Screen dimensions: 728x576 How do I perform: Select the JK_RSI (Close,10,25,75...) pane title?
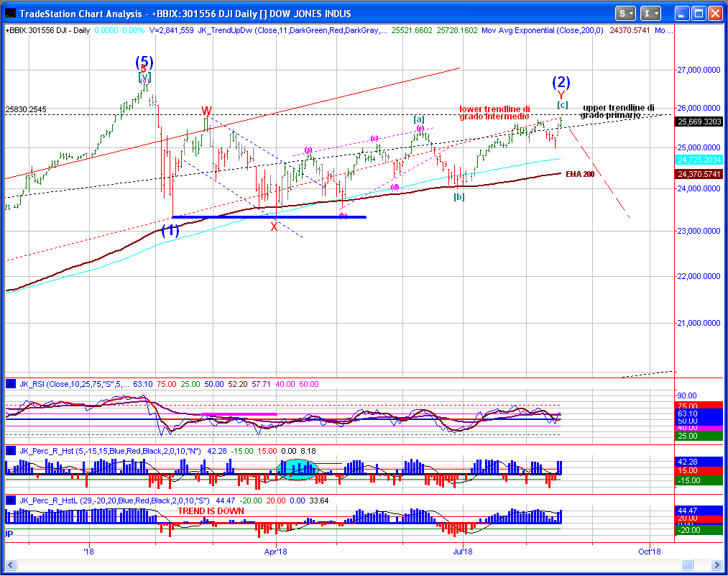(x=74, y=384)
